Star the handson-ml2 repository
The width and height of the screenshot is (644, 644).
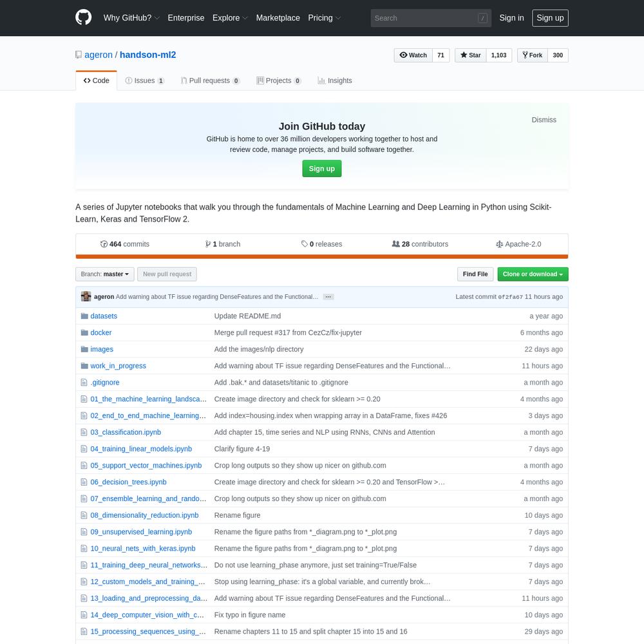click(x=471, y=55)
